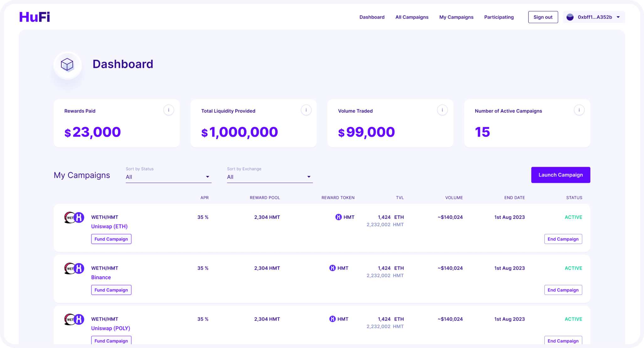The height and width of the screenshot is (348, 644).
Task: Open the Uniswap (POLY) exchange link
Action: point(110,328)
